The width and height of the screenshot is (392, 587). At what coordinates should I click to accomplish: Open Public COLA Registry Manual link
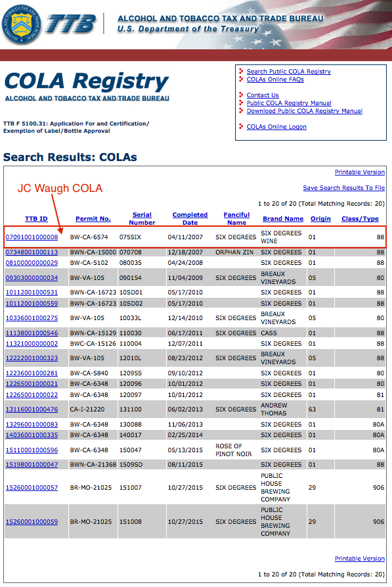coord(289,103)
